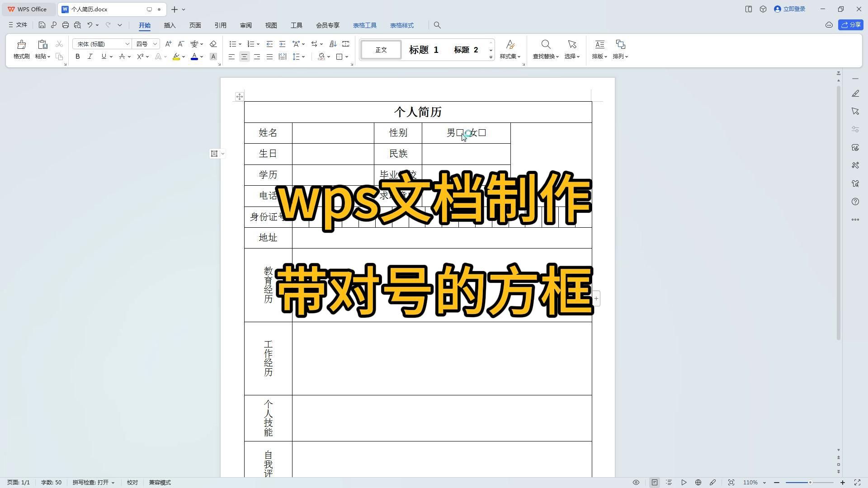Expand the font size dropdown showing 四号

click(x=154, y=44)
